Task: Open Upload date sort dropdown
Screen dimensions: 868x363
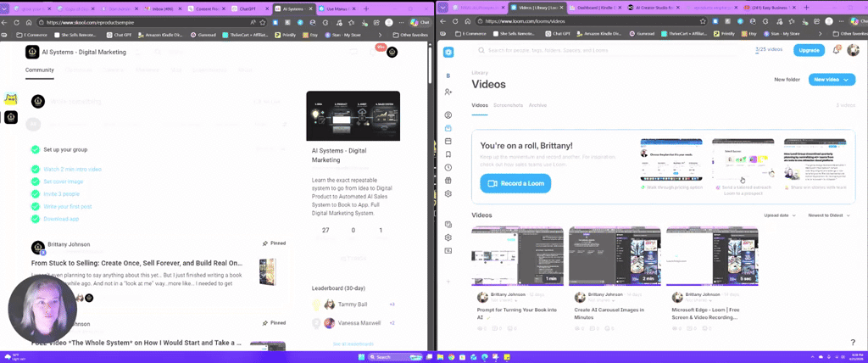Action: (780, 215)
